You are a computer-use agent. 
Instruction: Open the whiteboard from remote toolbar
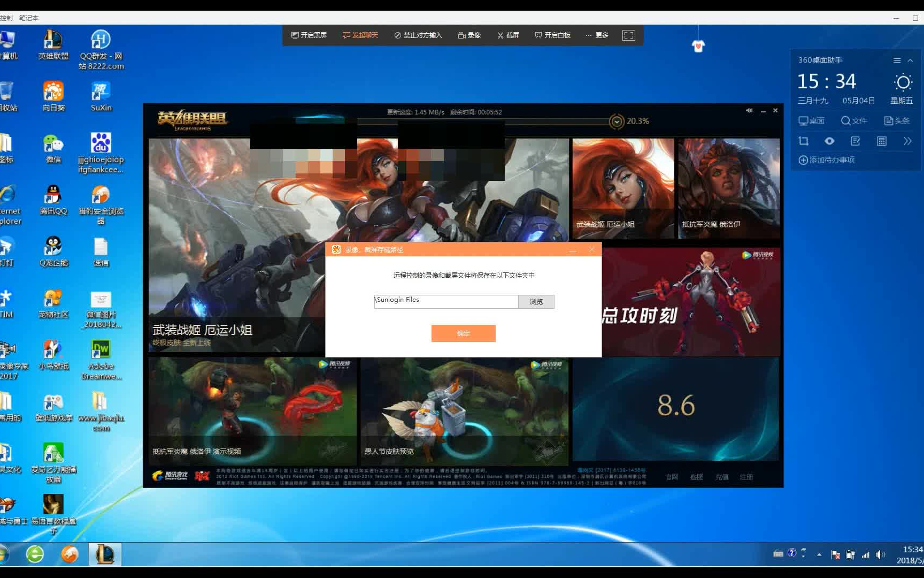[x=553, y=35]
